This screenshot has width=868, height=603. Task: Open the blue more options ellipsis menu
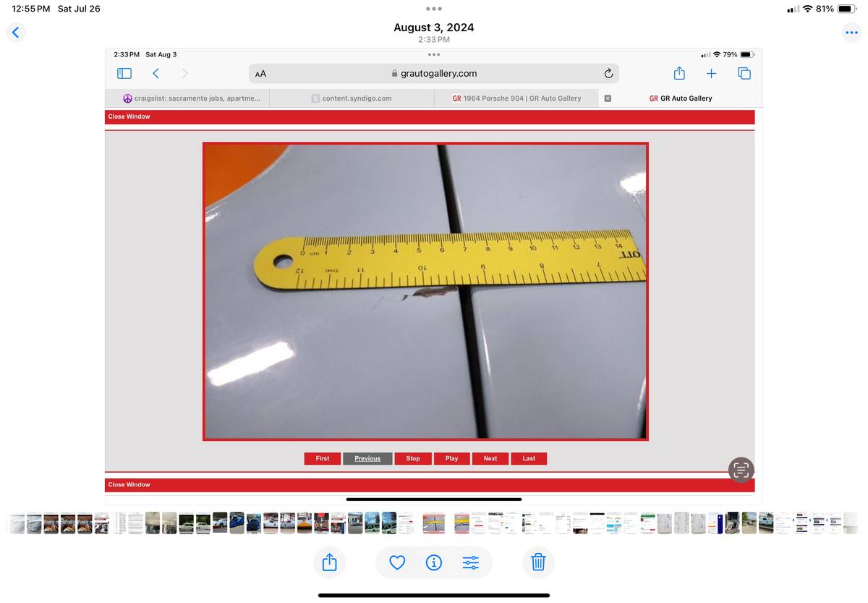coord(851,32)
